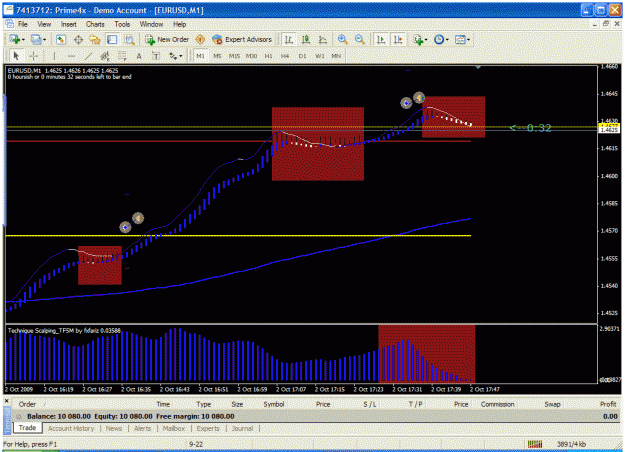Screen dimensions: 625x452
Task: Expand the Templates dropdown arrow
Action: (x=468, y=39)
